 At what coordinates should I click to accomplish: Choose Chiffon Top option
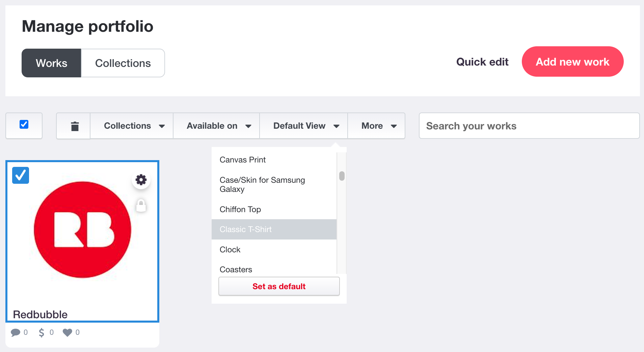click(x=274, y=209)
